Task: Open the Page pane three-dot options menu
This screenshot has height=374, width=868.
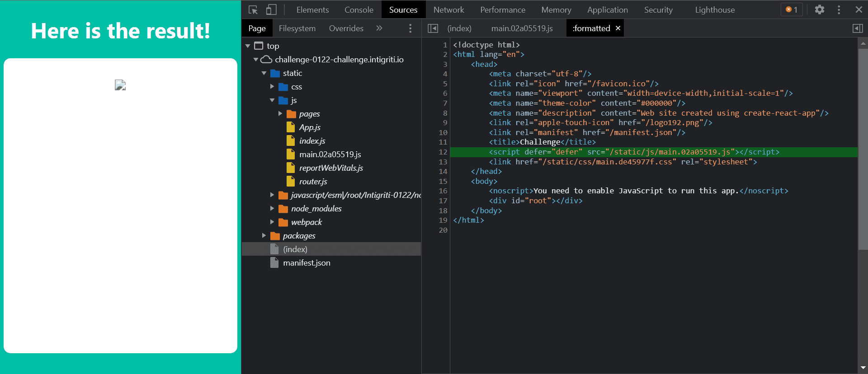Action: click(x=410, y=28)
